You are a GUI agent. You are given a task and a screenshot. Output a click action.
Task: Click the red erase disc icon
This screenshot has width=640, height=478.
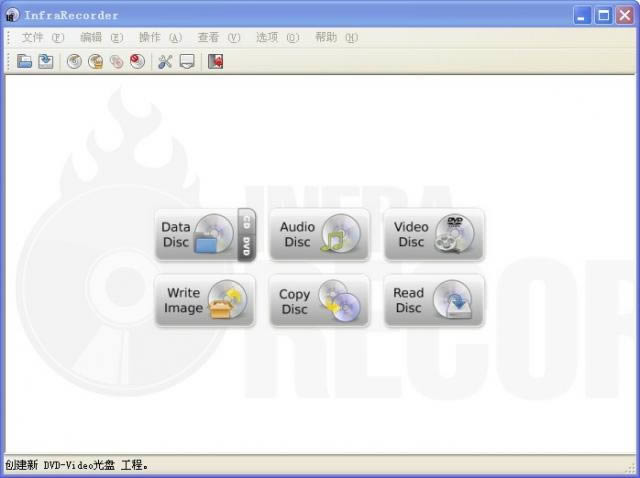137,62
